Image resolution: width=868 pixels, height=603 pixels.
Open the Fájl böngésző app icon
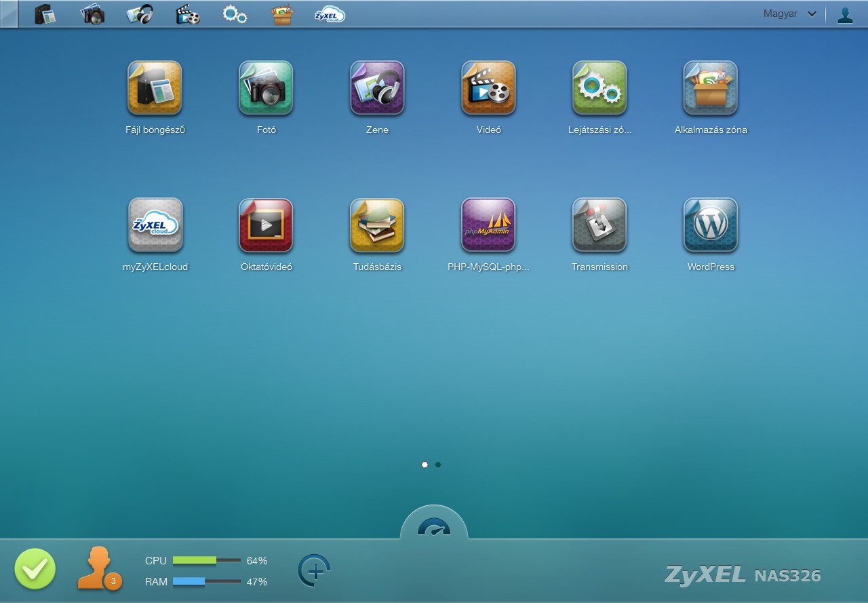pos(155,88)
